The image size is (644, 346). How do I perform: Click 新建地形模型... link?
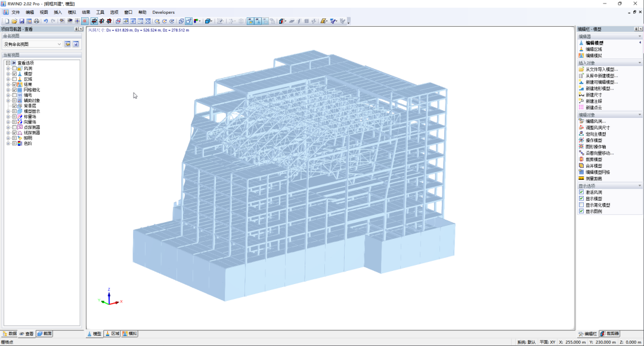pos(600,89)
